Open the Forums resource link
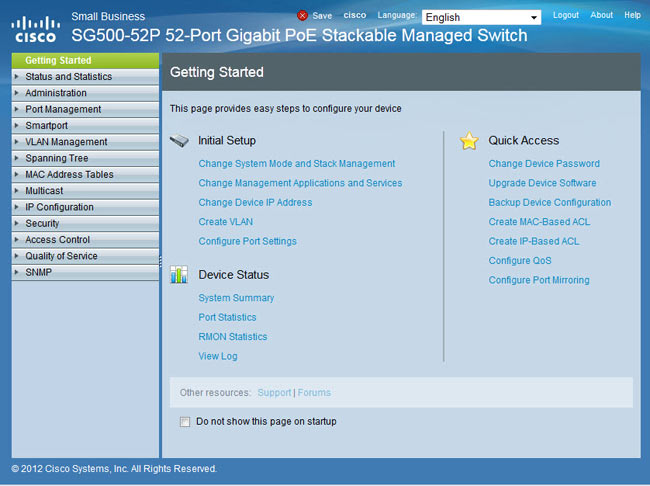The height and width of the screenshot is (486, 650). 314,393
